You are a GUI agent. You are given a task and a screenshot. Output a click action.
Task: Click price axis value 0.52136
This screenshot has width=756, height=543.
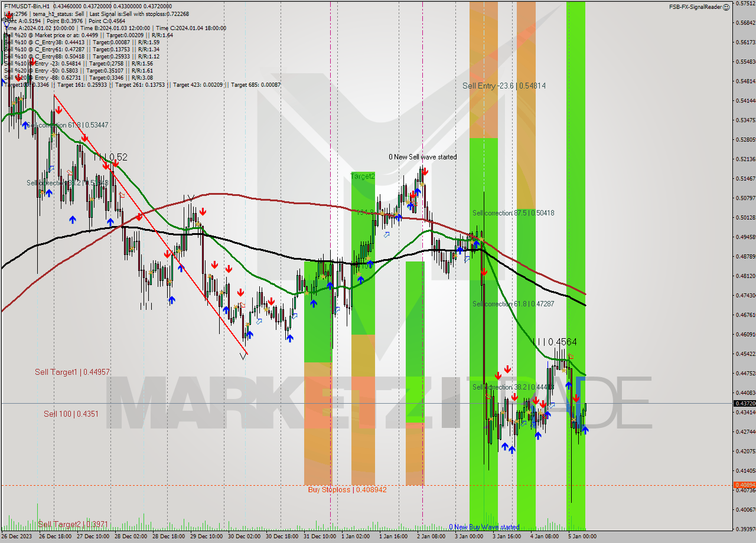(745, 159)
